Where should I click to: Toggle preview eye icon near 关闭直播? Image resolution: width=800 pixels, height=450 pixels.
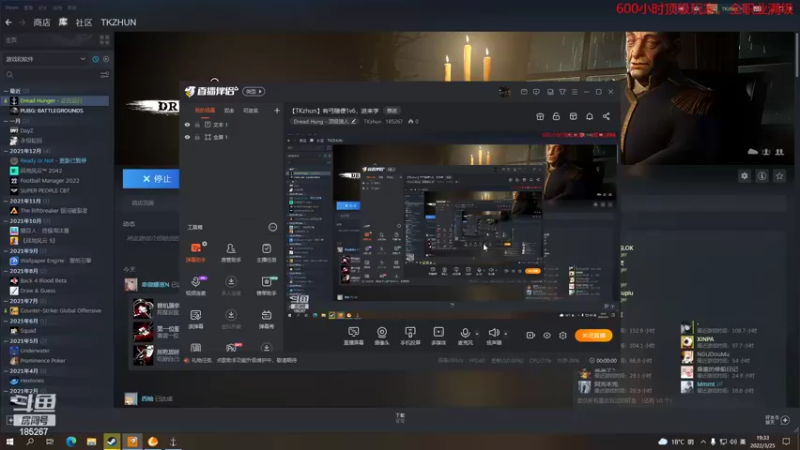pyautogui.click(x=547, y=335)
